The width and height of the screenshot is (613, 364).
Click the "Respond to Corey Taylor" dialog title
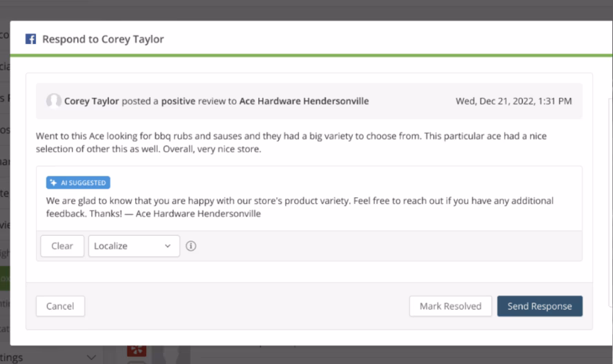point(103,39)
